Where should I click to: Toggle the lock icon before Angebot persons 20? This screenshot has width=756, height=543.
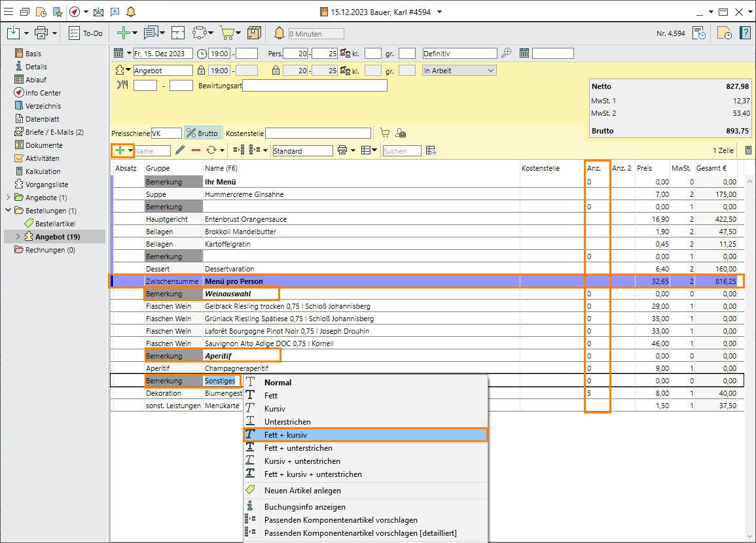276,71
